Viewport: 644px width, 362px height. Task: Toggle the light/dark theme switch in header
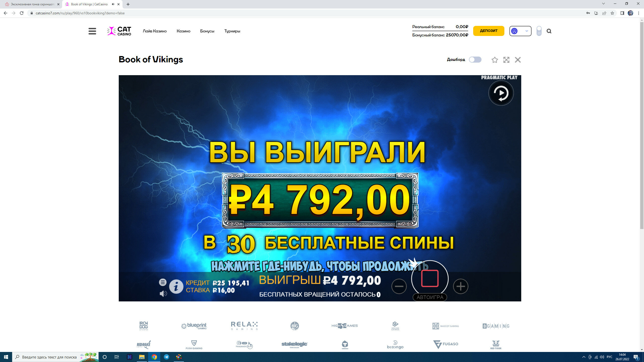tap(539, 31)
